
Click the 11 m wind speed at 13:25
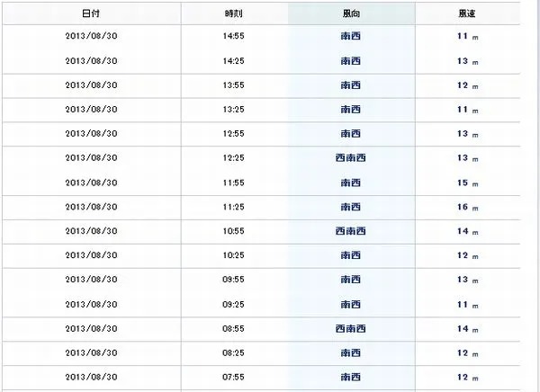coord(468,110)
